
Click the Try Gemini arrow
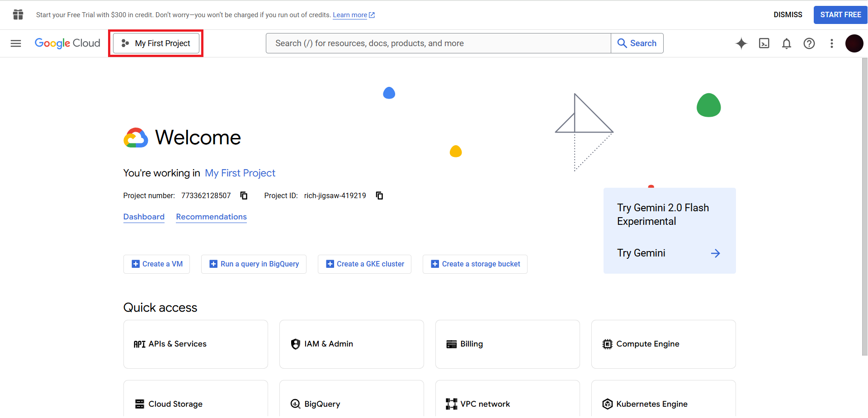715,253
